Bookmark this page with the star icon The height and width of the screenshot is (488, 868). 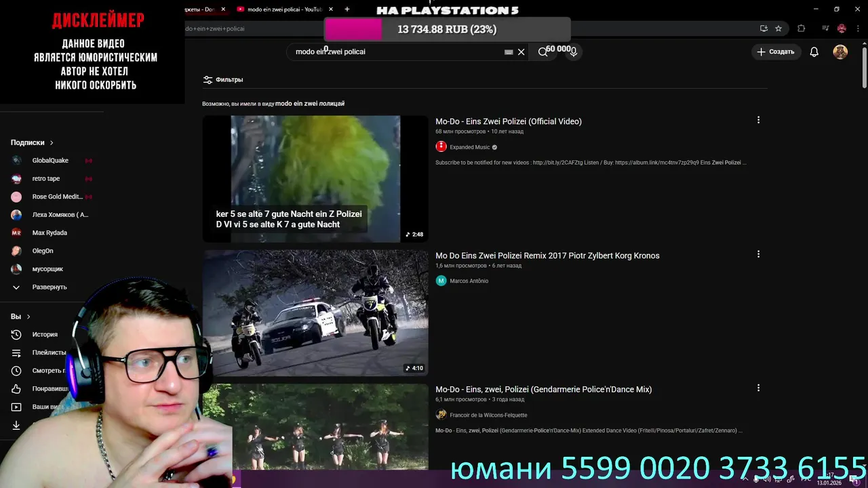(778, 28)
